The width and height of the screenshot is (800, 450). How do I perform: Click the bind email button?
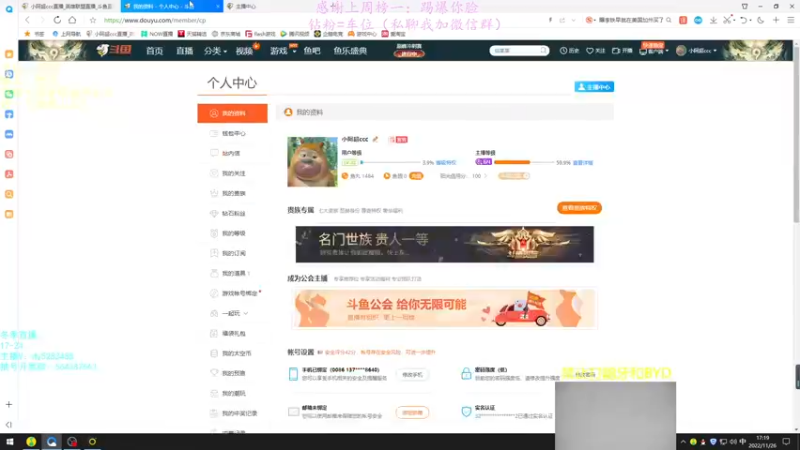pyautogui.click(x=412, y=412)
